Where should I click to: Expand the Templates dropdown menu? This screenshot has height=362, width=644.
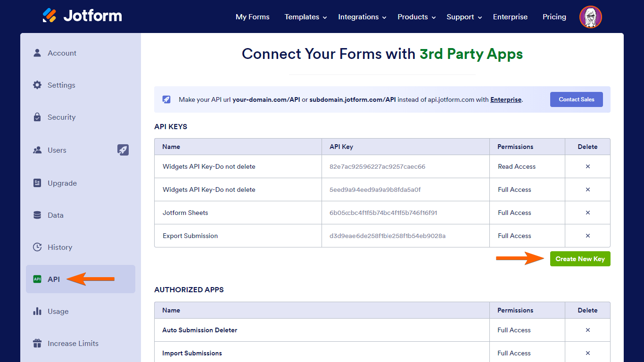(305, 17)
